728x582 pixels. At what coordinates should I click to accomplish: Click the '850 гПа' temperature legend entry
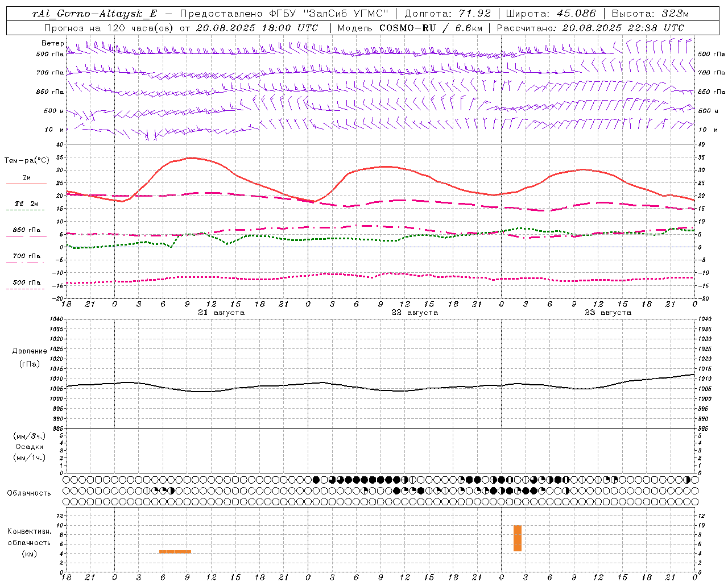[27, 230]
